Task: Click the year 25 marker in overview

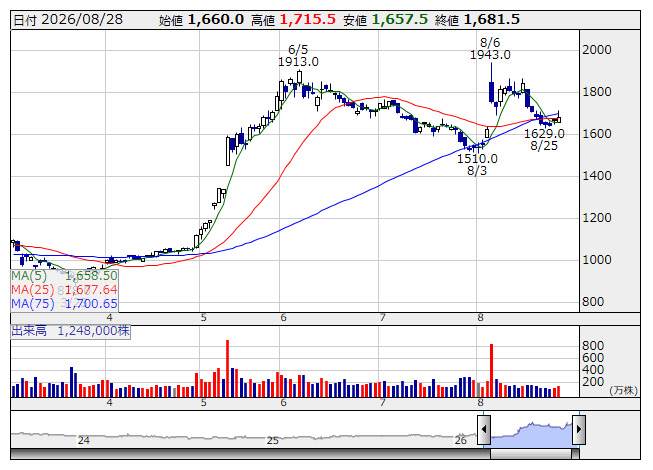Action: [272, 440]
